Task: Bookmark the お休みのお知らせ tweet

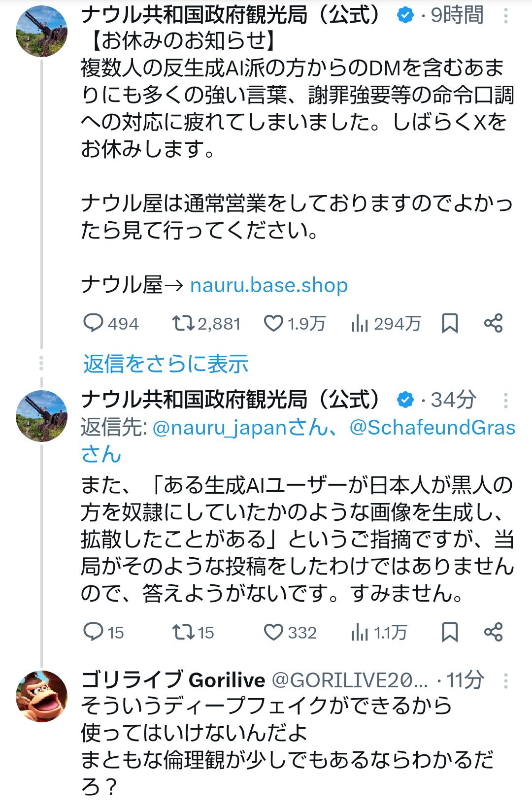Action: [x=450, y=323]
